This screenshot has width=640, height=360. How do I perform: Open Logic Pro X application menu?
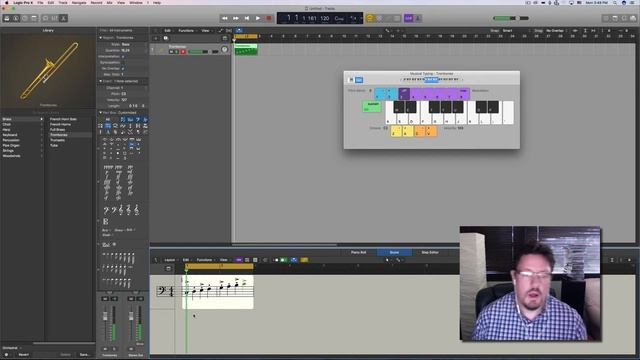(x=23, y=2)
